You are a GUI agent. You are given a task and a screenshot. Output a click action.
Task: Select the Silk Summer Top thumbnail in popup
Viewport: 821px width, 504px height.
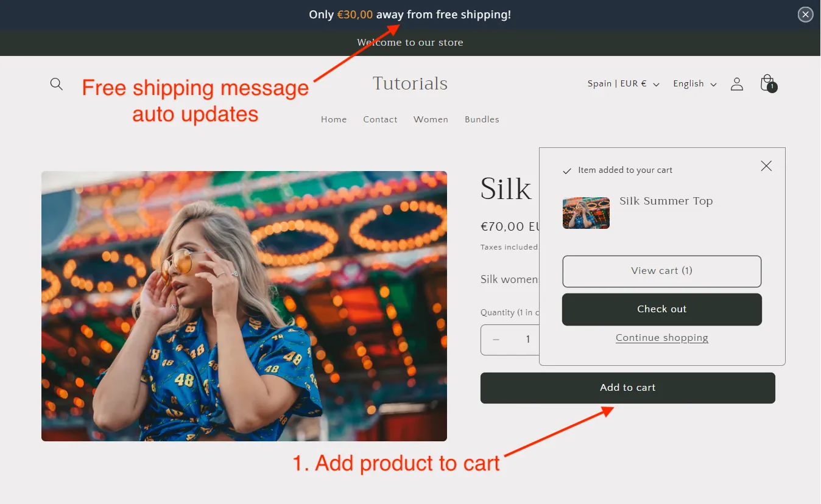click(586, 213)
